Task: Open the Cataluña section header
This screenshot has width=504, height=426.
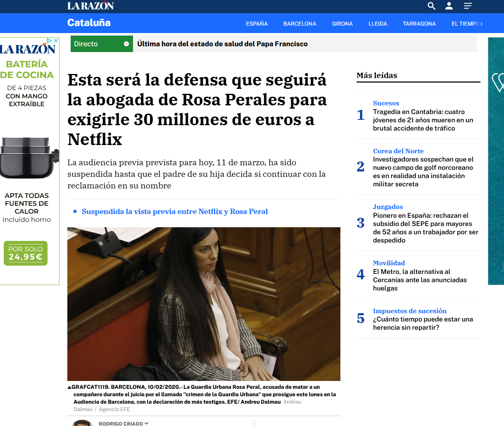Action: (89, 23)
